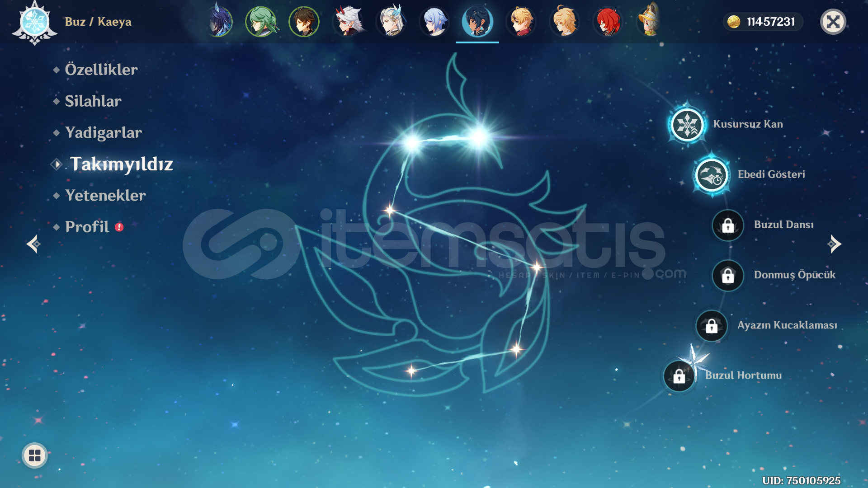
Task: Close the character screen with X
Action: [833, 22]
